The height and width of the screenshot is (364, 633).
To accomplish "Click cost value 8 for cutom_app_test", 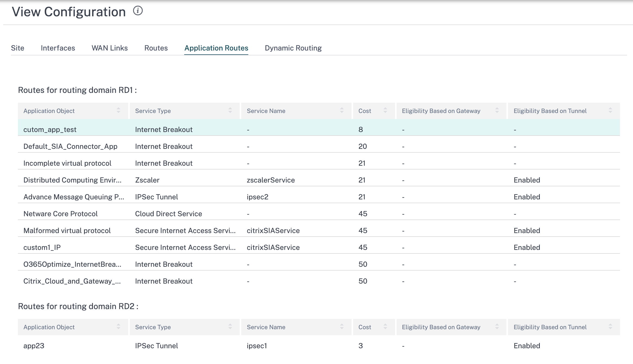I will [361, 130].
